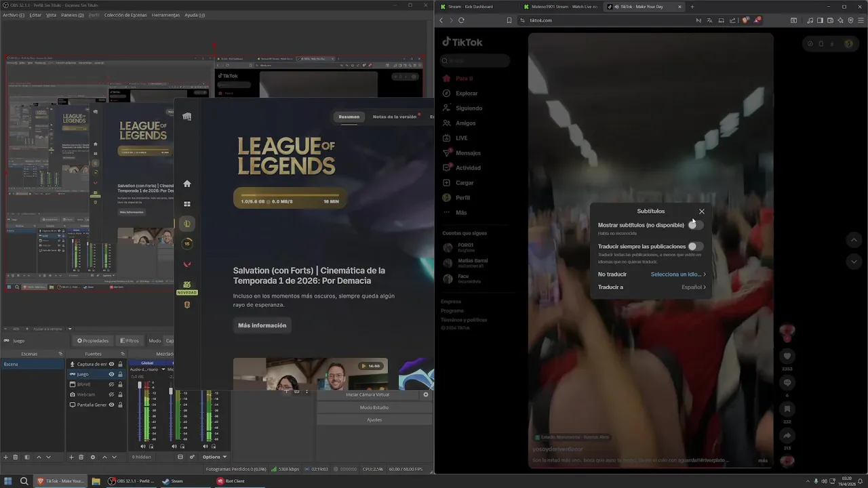
Task: Go to next TikTok video down chevron
Action: coord(854,262)
